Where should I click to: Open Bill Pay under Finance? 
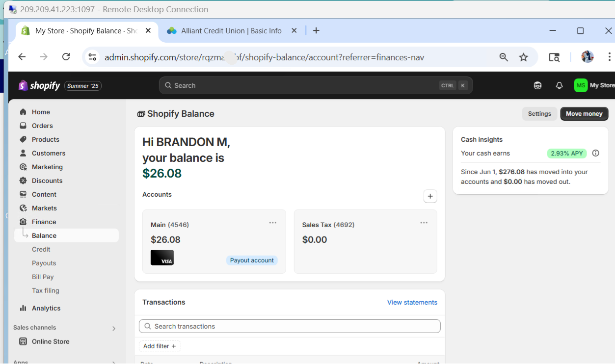pos(43,277)
